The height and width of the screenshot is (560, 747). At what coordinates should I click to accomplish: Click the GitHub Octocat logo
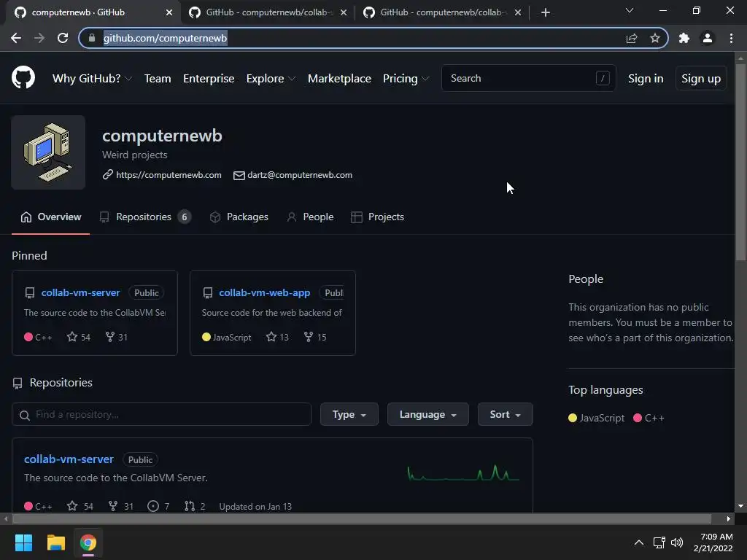tap(23, 77)
